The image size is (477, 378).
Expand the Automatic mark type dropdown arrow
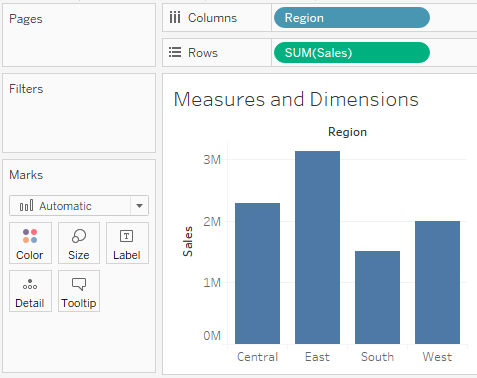coord(139,206)
